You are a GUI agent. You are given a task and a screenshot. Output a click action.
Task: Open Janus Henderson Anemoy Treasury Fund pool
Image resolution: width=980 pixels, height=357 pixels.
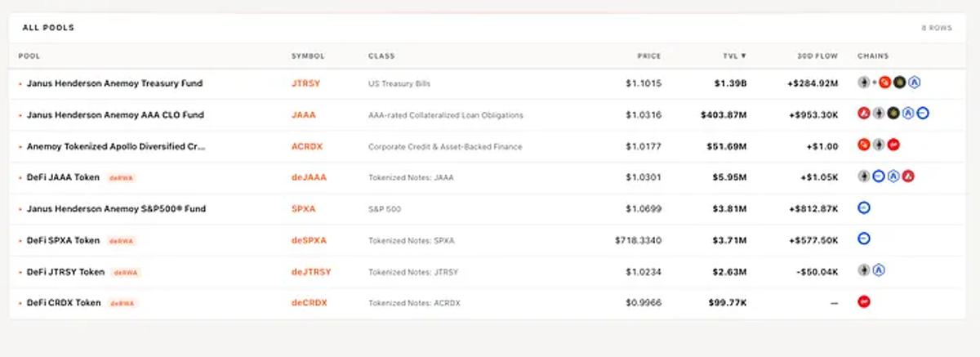pos(114,83)
